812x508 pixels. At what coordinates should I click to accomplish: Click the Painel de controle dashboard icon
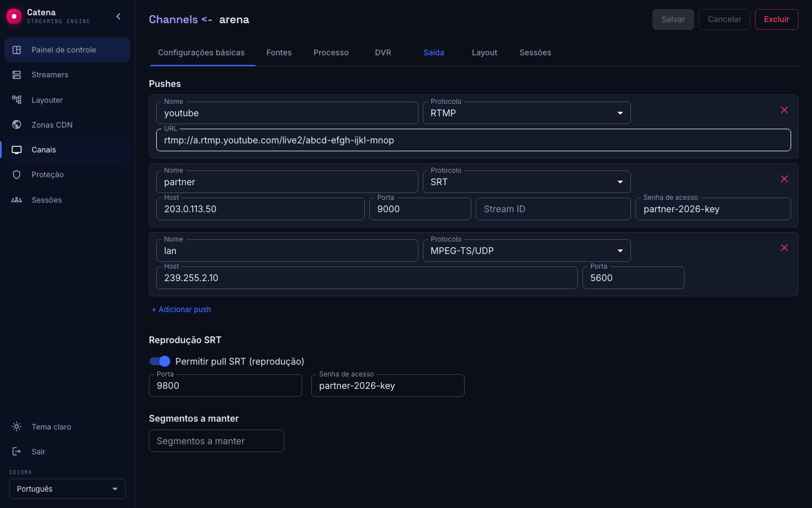pyautogui.click(x=17, y=50)
